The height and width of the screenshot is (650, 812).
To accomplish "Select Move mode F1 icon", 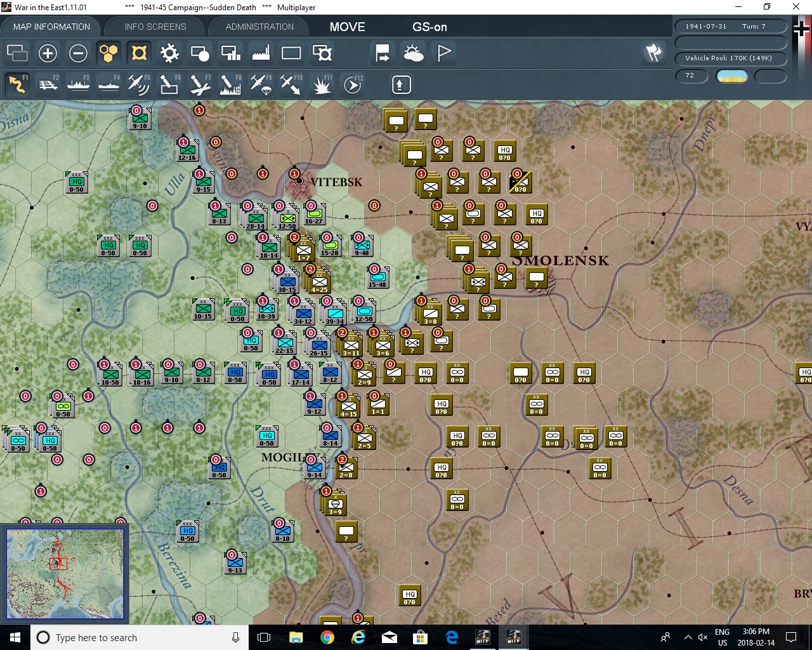I will pyautogui.click(x=17, y=84).
